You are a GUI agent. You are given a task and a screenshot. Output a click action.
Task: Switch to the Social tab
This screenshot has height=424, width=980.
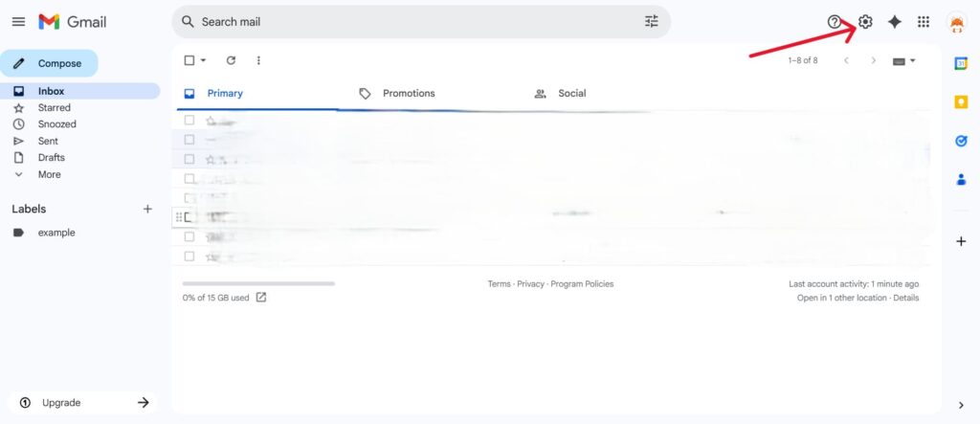coord(571,94)
